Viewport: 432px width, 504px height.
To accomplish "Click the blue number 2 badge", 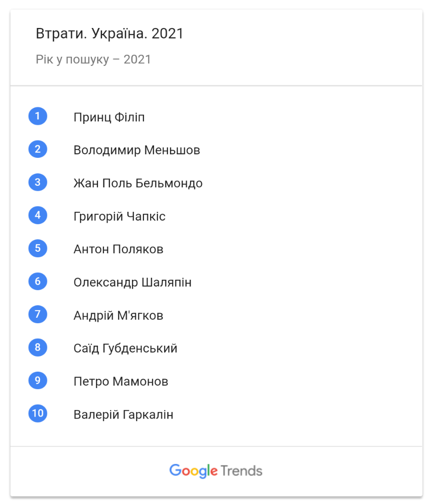I will click(x=37, y=149).
